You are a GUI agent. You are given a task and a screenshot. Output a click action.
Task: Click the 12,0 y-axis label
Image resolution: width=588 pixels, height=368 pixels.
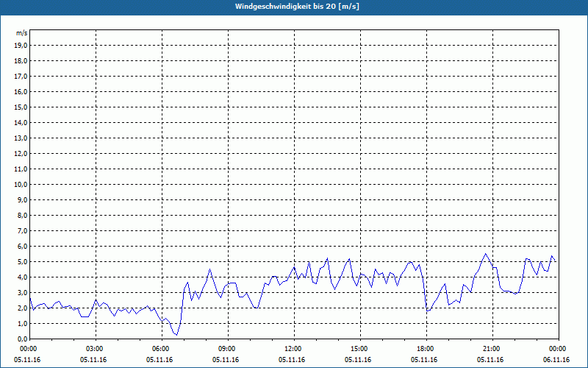21,154
